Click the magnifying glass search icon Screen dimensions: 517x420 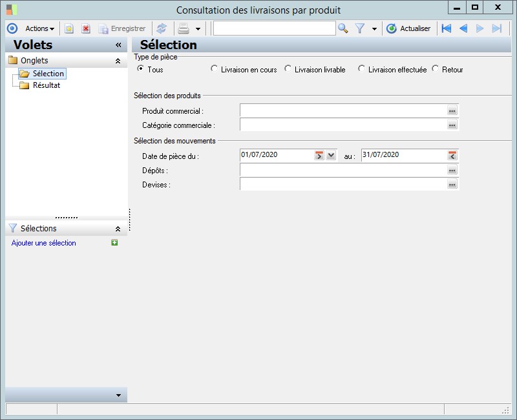[x=343, y=28]
